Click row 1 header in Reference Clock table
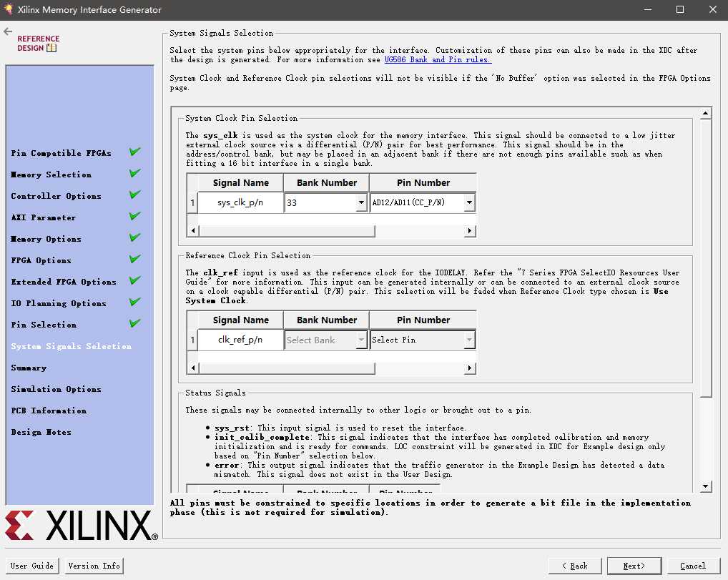This screenshot has width=728, height=580. point(192,340)
